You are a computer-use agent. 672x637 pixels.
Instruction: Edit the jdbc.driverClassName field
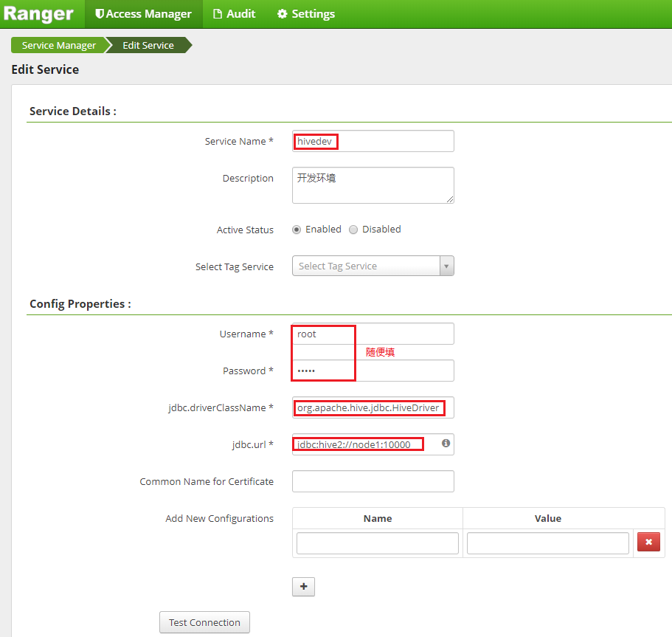373,407
